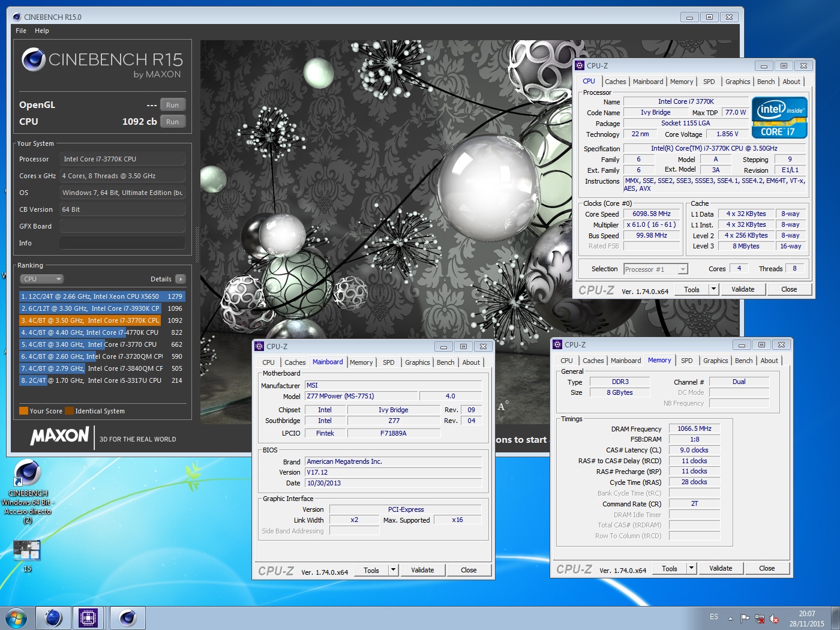Click Validate in CPU-Z Mainboard window
Viewport: 840px width, 630px height.
pyautogui.click(x=422, y=571)
